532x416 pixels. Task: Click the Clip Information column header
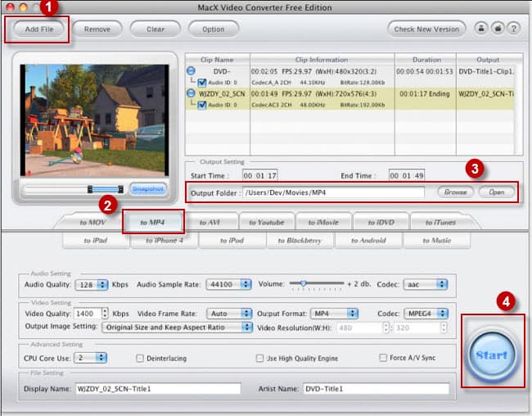coord(322,60)
